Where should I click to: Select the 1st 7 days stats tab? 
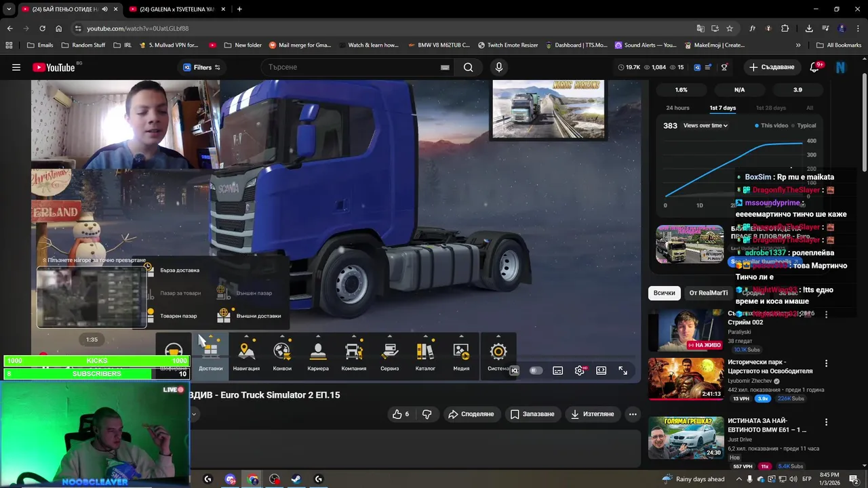coord(723,108)
